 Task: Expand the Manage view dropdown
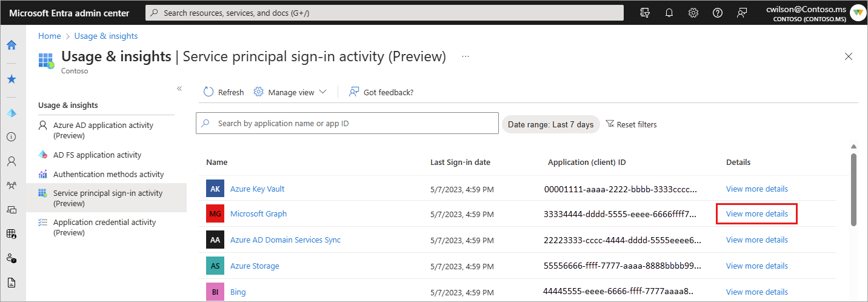tap(290, 92)
